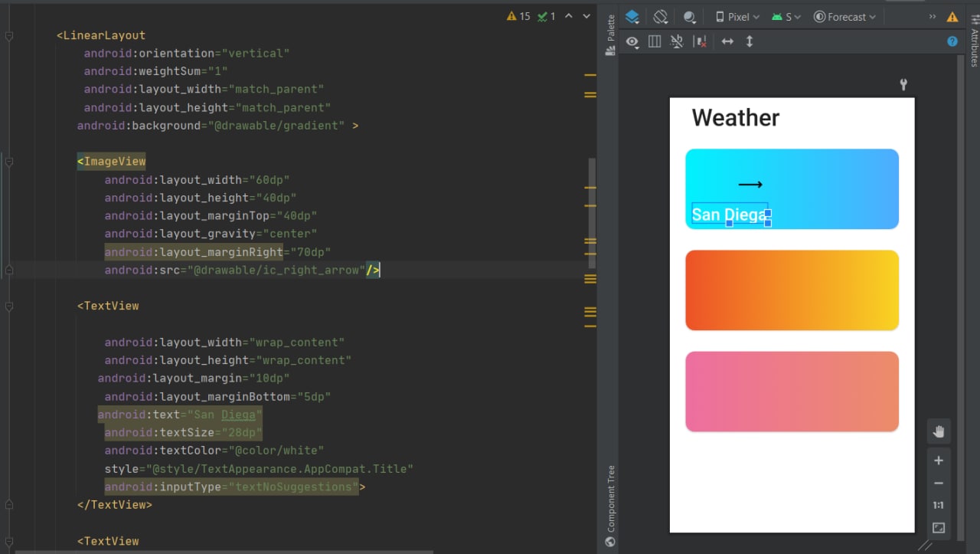Collapse the LinearLayout tag fold marker
The height and width of the screenshot is (554, 980).
pos(8,35)
